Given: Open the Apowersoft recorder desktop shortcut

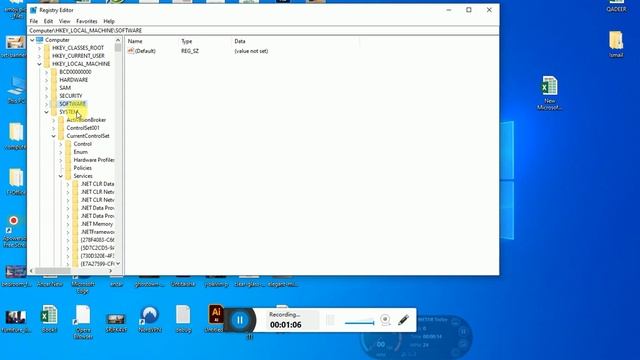Looking at the screenshot, I should tap(14, 231).
